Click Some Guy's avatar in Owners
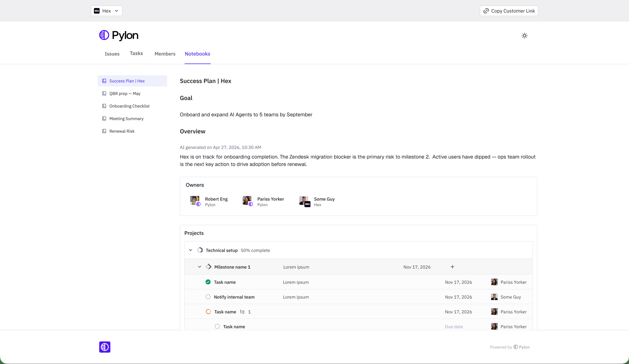629x364 pixels. [304, 201]
